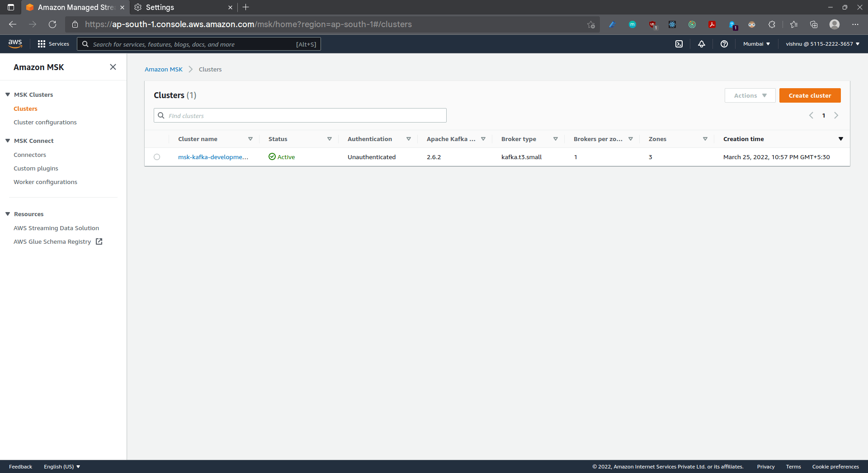Open the Terms link
This screenshot has width=868, height=473.
pyautogui.click(x=793, y=467)
